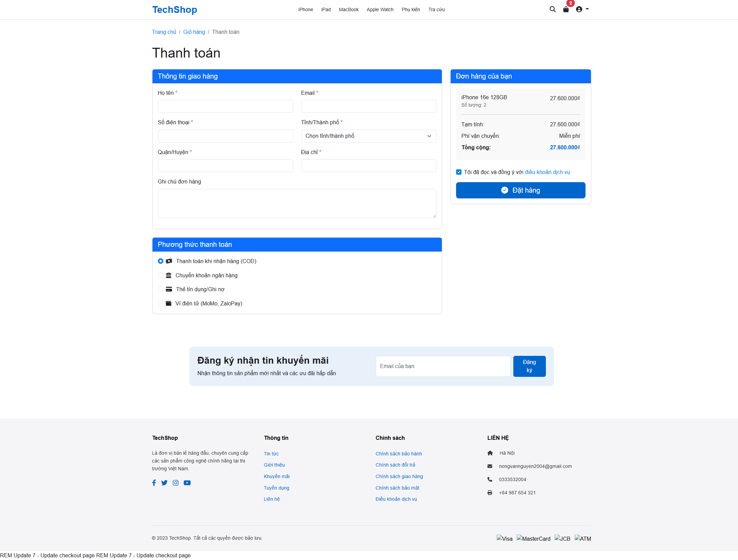
Task: Open the YouTube social icon
Action: (x=187, y=483)
